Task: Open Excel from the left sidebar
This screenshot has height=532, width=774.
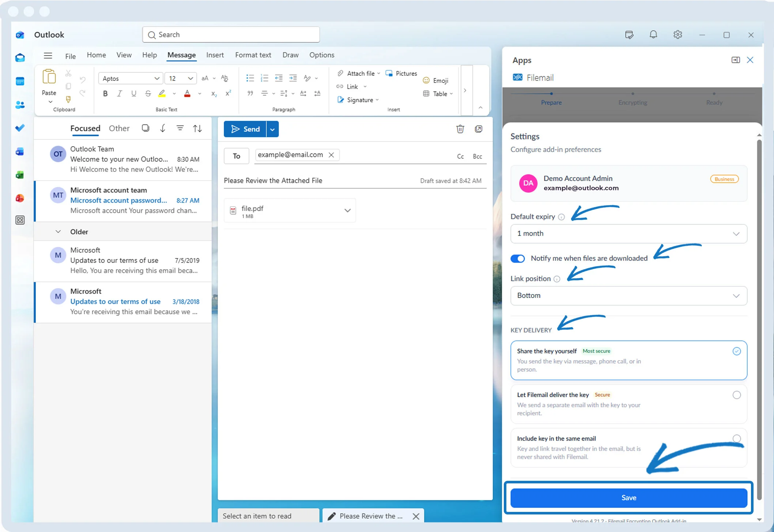Action: pos(20,175)
